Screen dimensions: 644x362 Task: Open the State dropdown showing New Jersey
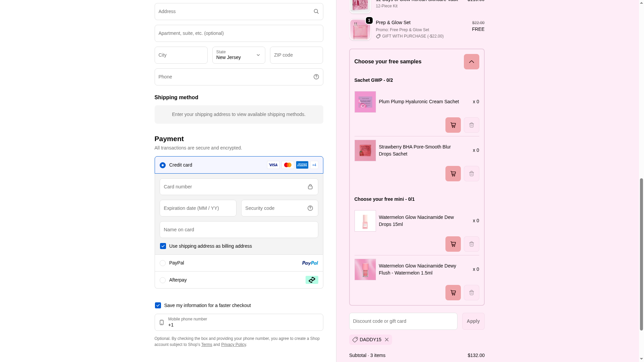(x=238, y=55)
